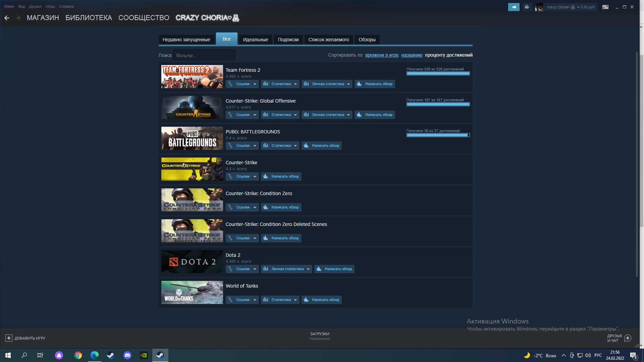Expand Статистика dropdown for Team Fortress 2
Screen dimensions: 644x362
280,84
